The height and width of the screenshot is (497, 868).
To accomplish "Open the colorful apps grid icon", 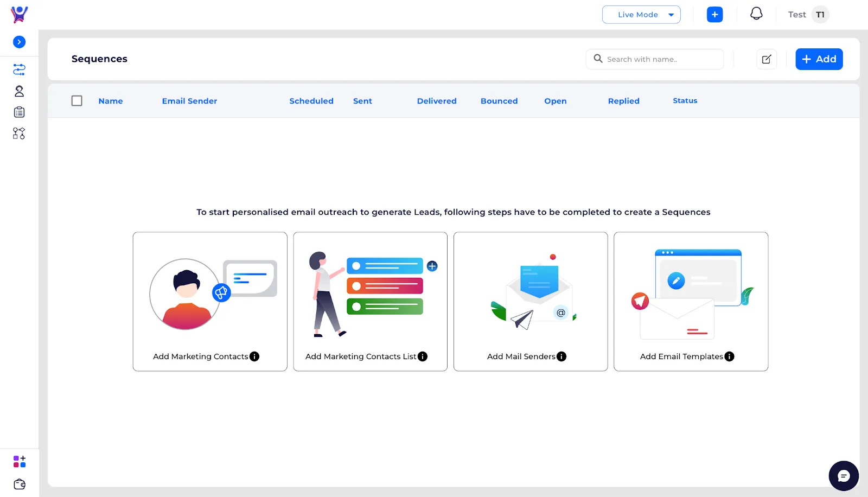I will 20,462.
